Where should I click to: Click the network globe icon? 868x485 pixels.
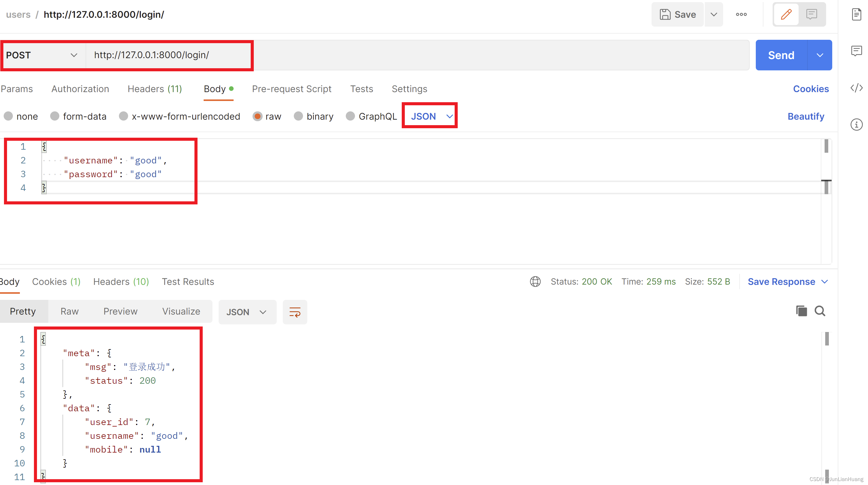[x=535, y=281]
